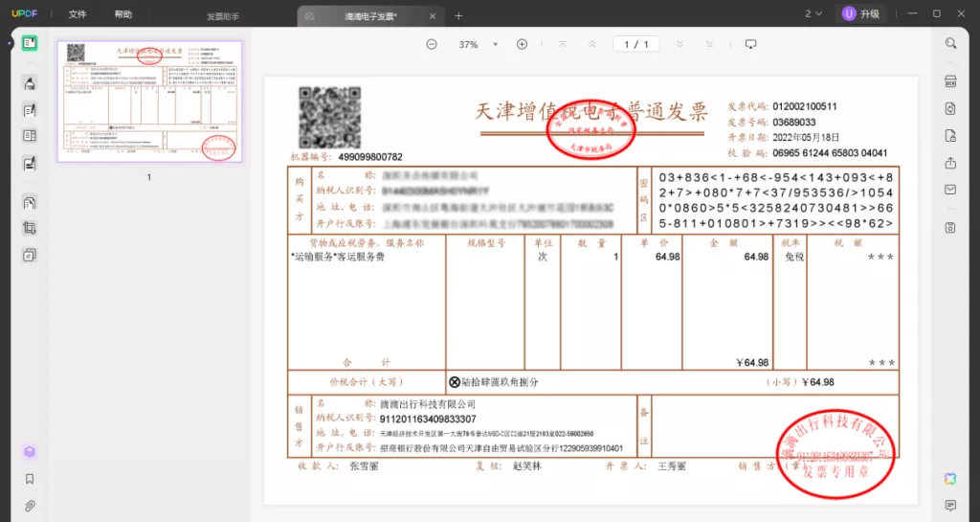Open the Protect PDF tool
Screen dimensions: 980x522
click(x=950, y=136)
